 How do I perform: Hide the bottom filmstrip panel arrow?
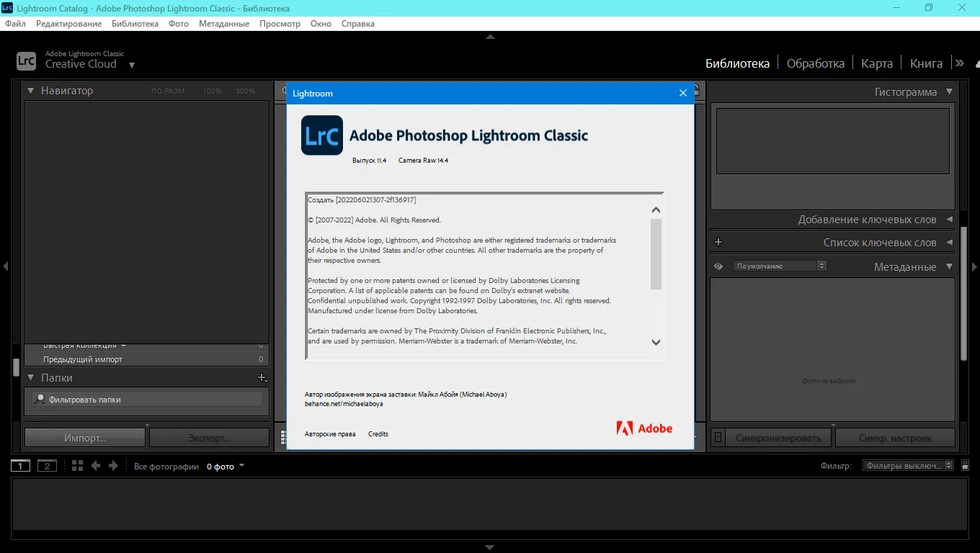490,547
